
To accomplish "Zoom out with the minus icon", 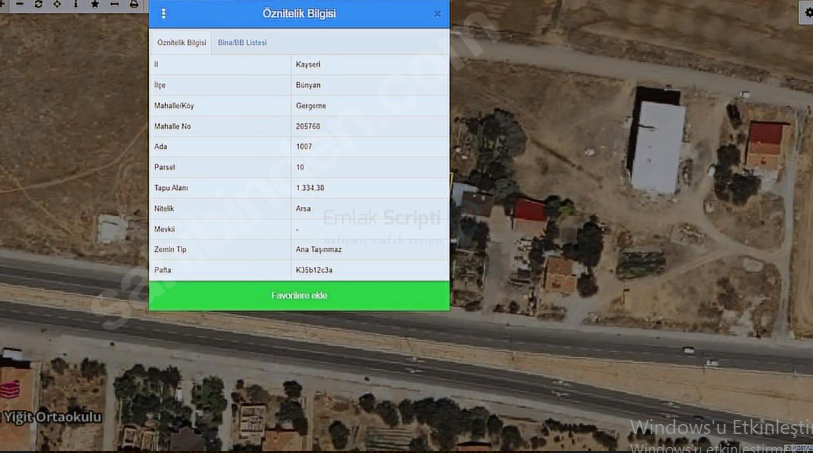I will pyautogui.click(x=20, y=4).
